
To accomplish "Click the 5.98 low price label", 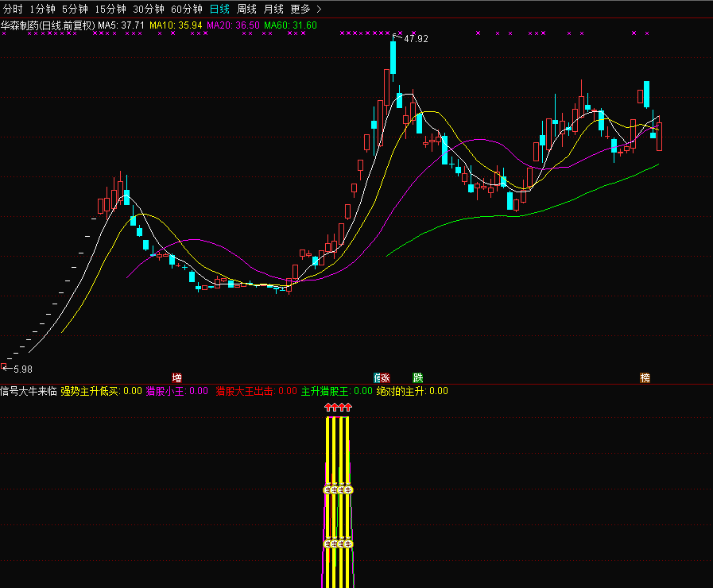I will [x=23, y=369].
